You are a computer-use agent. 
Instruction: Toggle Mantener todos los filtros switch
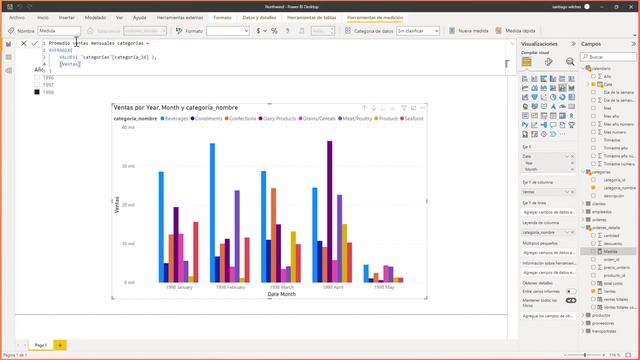tap(571, 300)
